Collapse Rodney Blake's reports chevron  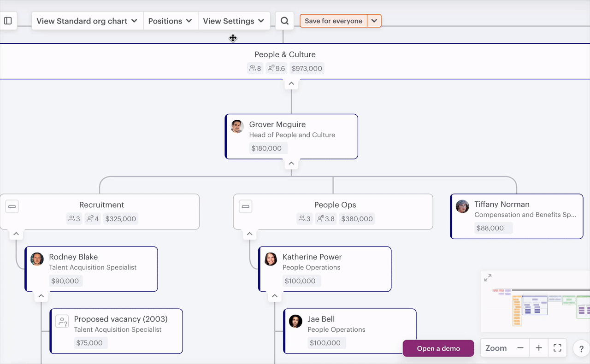click(x=41, y=296)
